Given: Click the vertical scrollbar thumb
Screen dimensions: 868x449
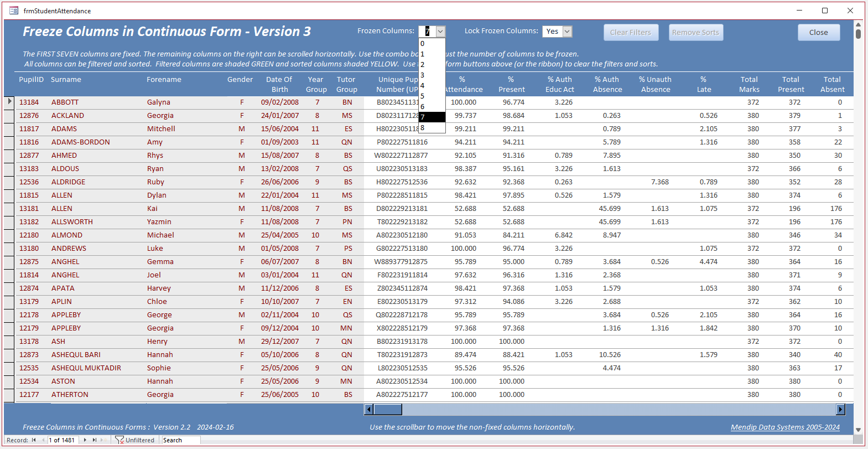Looking at the screenshot, I should pyautogui.click(x=858, y=34).
